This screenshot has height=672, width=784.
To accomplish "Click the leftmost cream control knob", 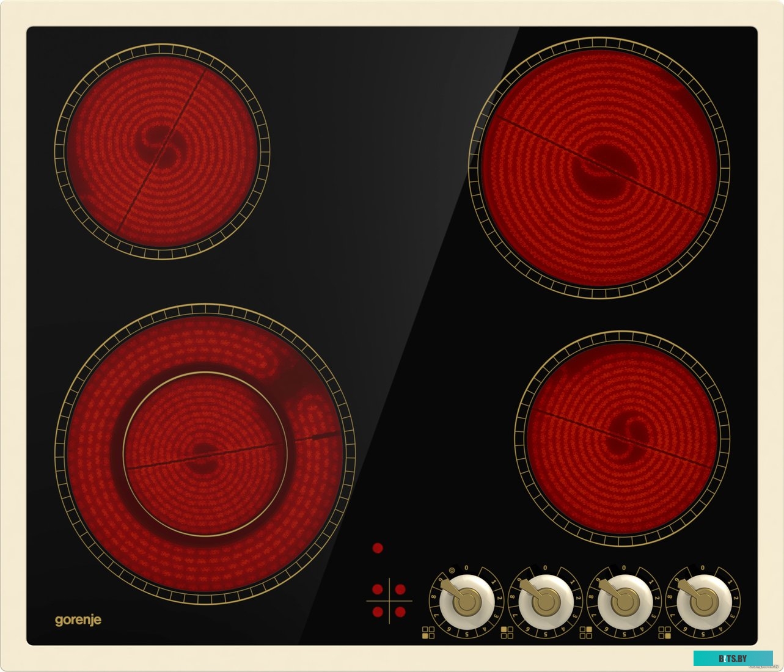I will point(467,602).
